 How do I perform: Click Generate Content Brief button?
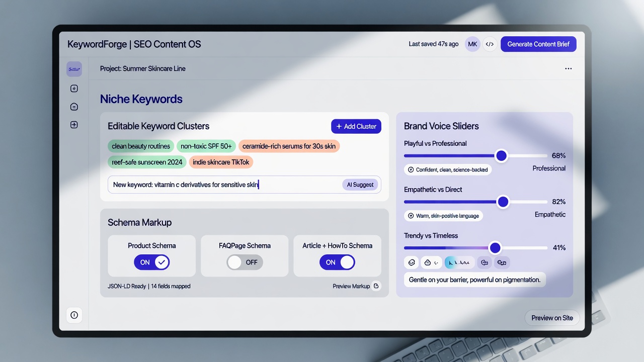tap(538, 44)
